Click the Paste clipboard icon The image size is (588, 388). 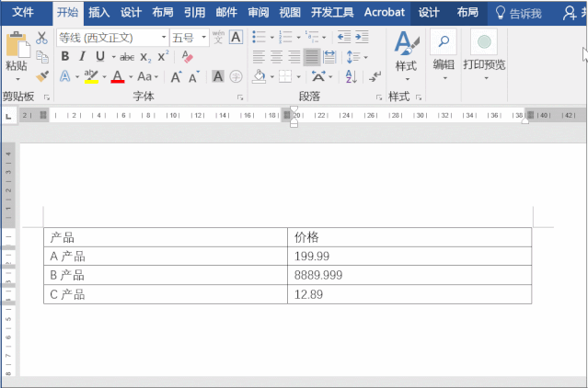pyautogui.click(x=17, y=44)
